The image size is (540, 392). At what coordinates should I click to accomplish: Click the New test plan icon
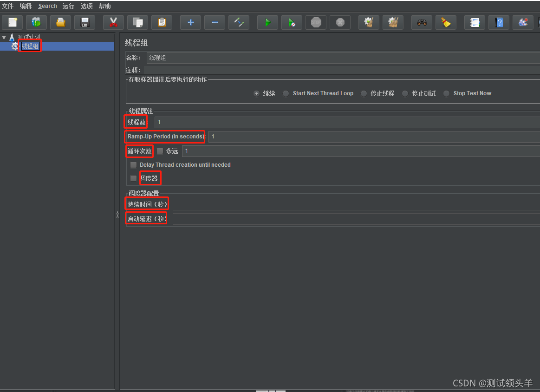pyautogui.click(x=13, y=22)
